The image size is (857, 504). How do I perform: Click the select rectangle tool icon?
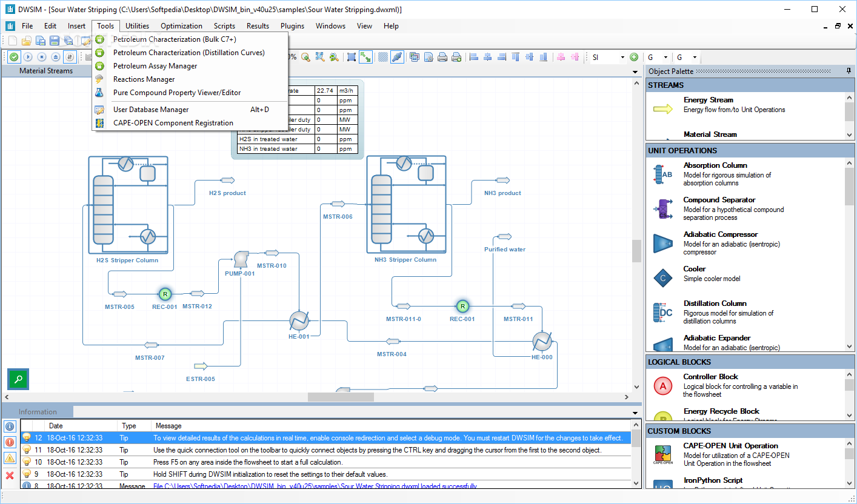(352, 57)
